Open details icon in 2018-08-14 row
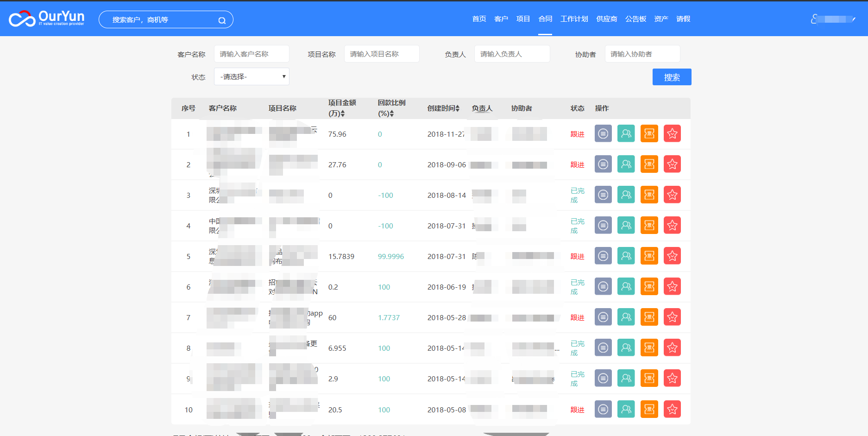868x436 pixels. 603,195
